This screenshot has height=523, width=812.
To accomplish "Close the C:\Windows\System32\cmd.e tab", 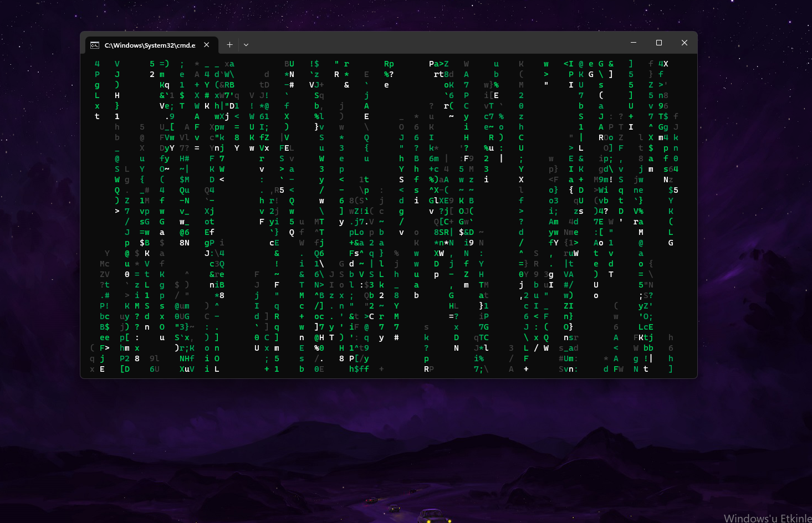I will pos(206,44).
